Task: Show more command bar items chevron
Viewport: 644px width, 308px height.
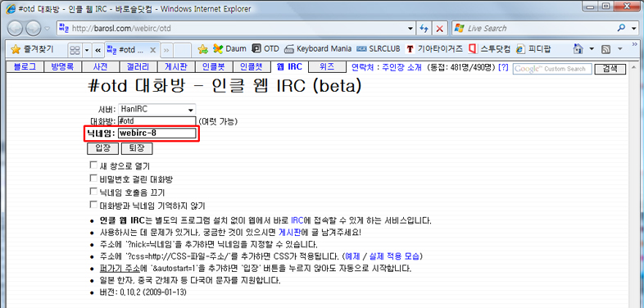Action: pos(634,44)
